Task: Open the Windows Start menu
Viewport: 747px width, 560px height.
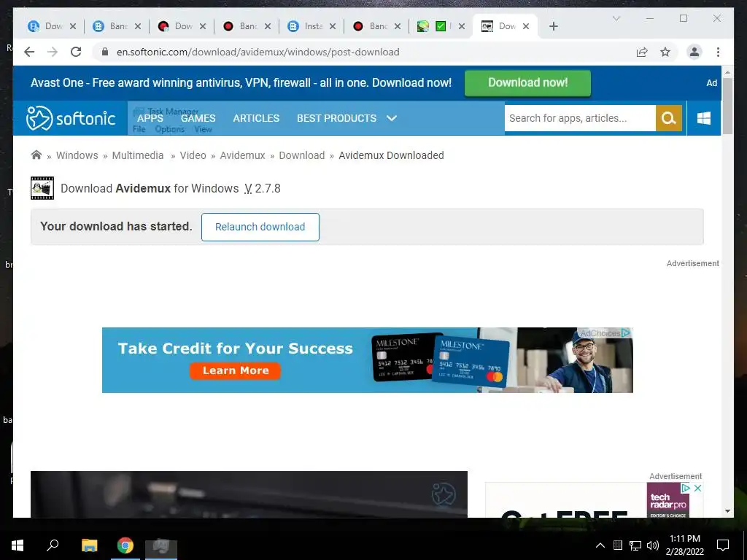Action: pos(18,545)
